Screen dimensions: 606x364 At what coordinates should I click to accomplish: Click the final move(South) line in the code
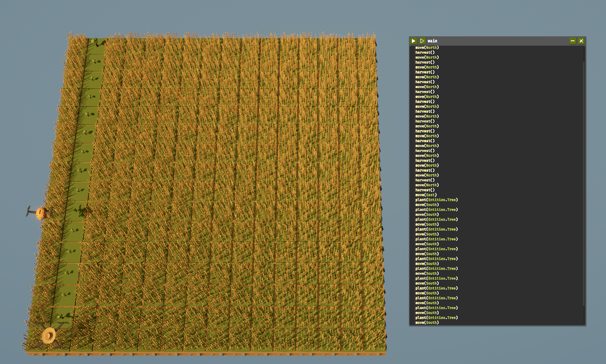click(427, 322)
